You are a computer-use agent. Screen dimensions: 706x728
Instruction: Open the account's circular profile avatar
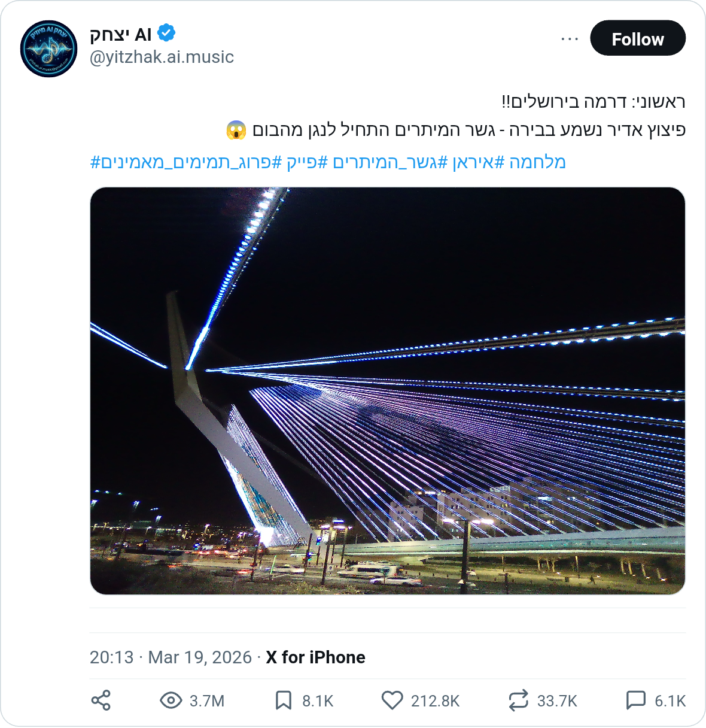click(48, 48)
